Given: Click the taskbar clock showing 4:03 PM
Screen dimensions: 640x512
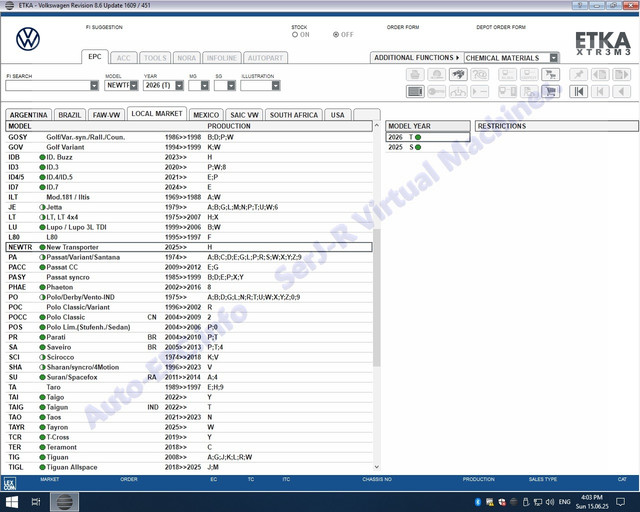Looking at the screenshot, I should (592, 502).
